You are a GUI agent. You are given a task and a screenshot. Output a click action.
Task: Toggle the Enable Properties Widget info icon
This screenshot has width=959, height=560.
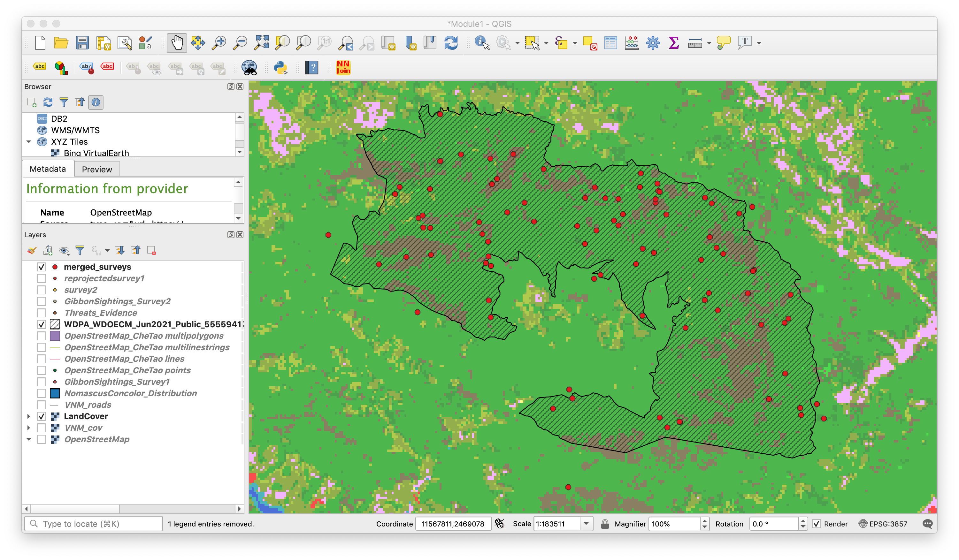coord(96,102)
